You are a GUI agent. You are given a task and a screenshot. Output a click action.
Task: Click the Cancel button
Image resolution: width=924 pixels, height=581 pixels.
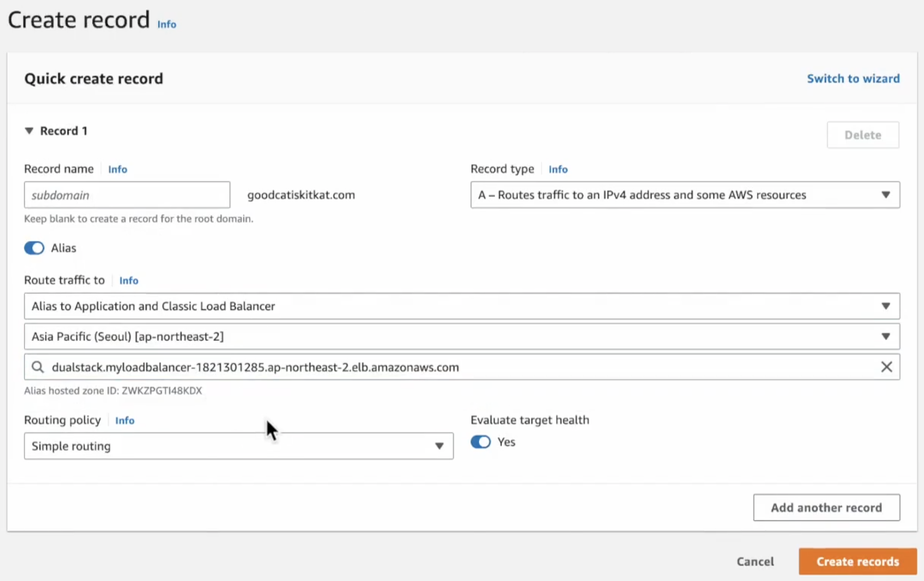755,562
